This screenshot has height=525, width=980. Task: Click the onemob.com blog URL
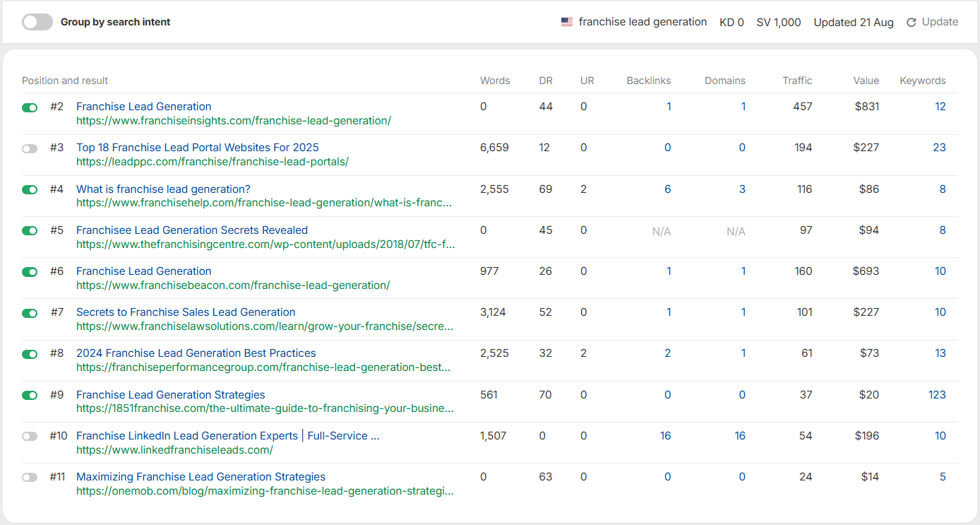[x=265, y=491]
